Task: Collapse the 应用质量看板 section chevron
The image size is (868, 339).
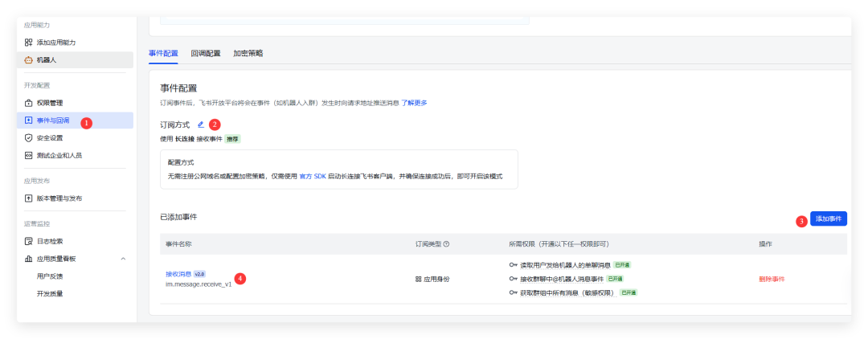Action: [x=123, y=258]
